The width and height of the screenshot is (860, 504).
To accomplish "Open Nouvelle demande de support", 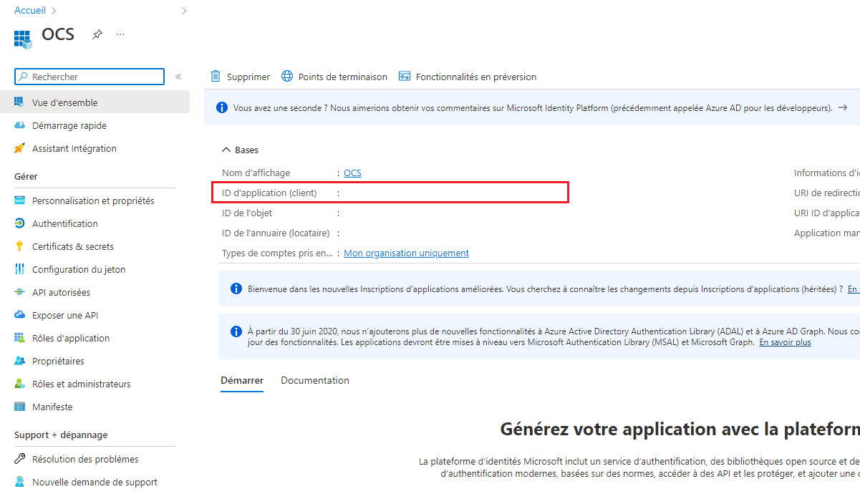I will (95, 482).
